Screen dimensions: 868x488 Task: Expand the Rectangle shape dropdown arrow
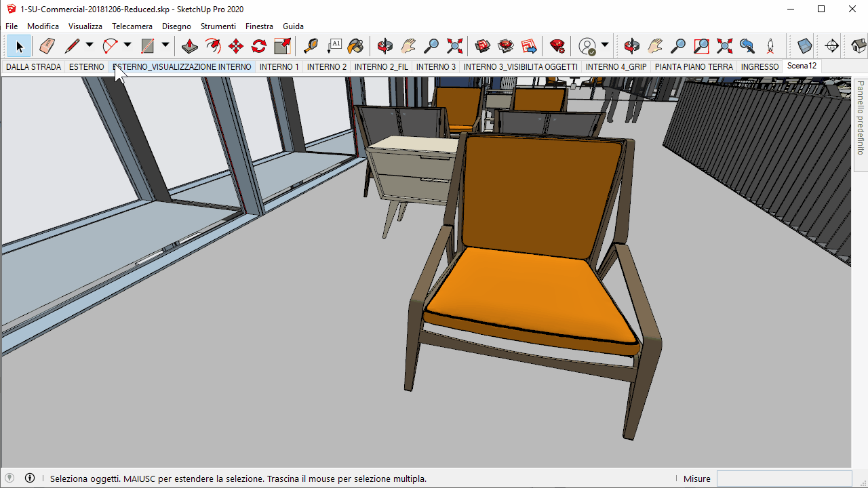point(165,45)
